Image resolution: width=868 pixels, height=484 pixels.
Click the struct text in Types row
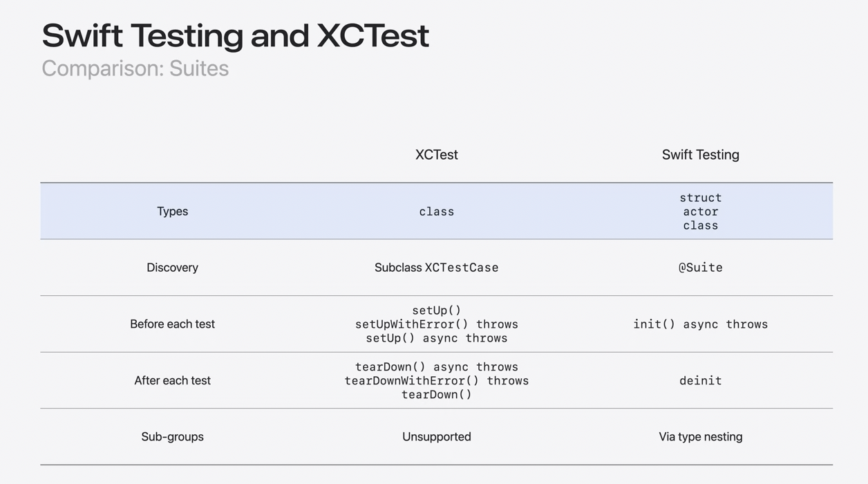click(x=700, y=198)
